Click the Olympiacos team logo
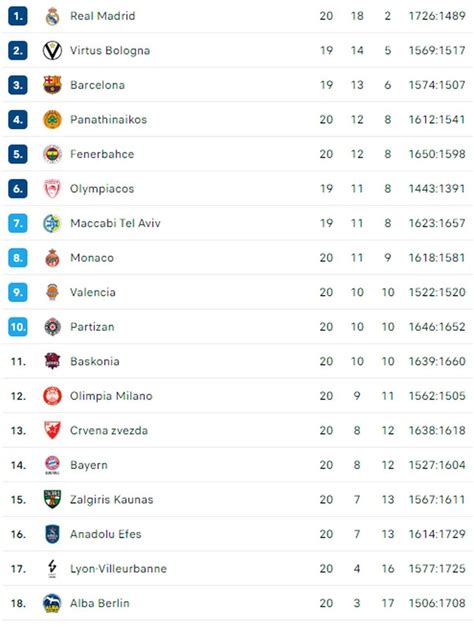The height and width of the screenshot is (627, 474). [52, 189]
